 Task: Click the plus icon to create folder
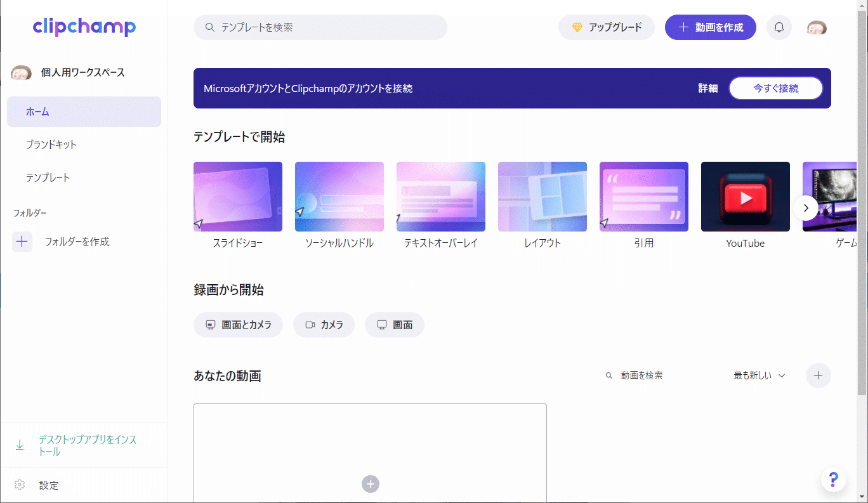click(22, 242)
